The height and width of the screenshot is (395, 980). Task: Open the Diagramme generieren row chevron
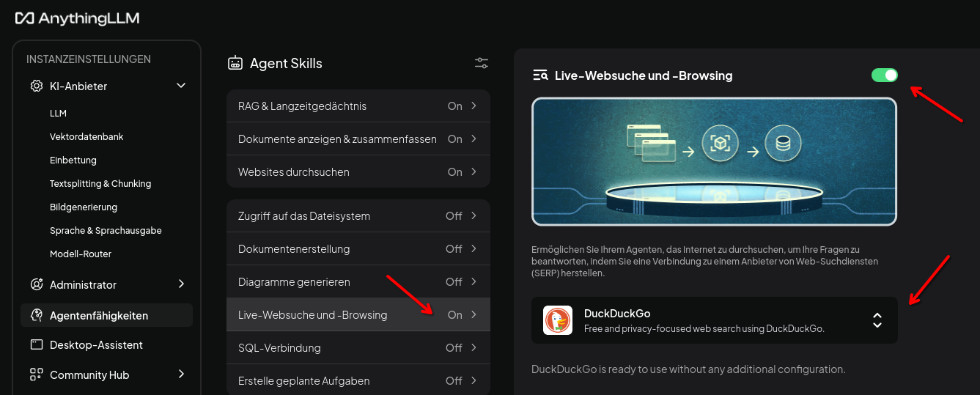474,281
